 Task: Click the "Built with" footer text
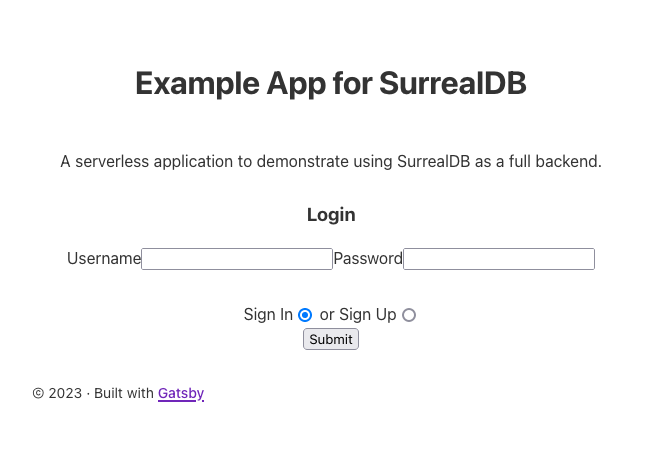[x=124, y=393]
